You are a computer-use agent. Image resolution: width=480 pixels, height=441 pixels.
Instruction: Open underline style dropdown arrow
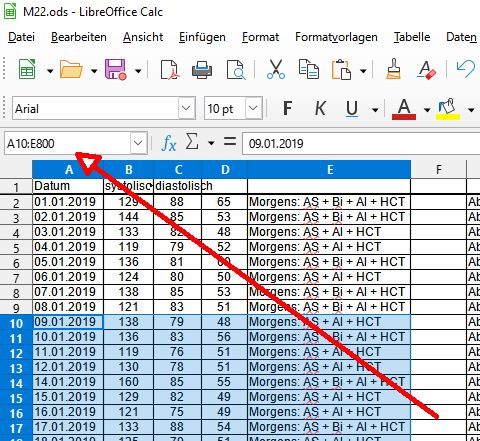[375, 110]
